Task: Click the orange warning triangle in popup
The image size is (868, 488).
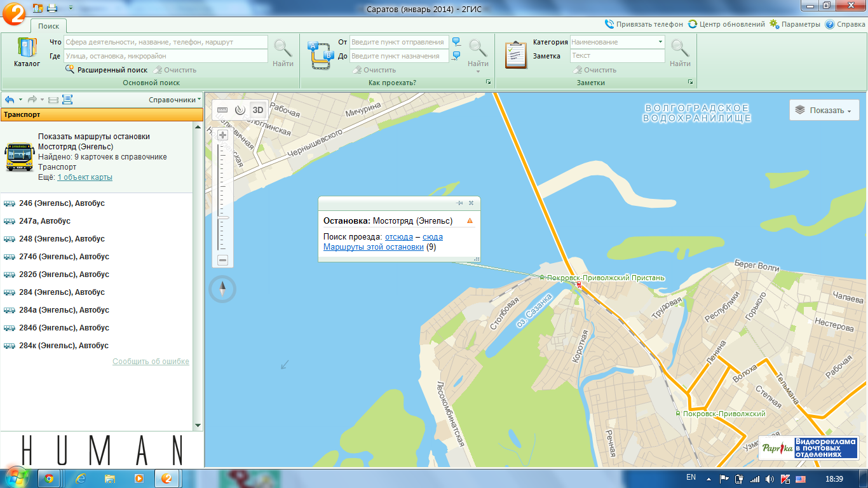Action: (470, 220)
